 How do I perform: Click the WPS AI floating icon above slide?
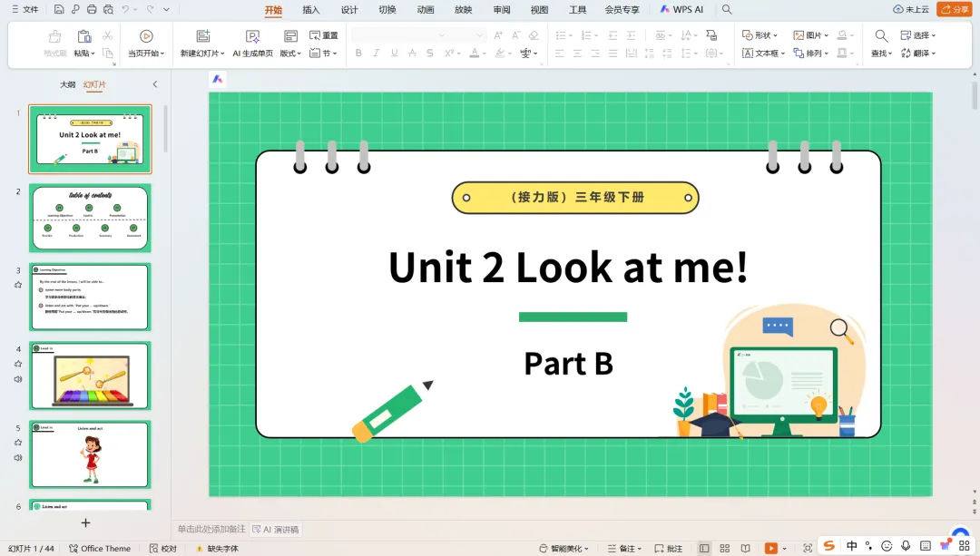point(218,80)
